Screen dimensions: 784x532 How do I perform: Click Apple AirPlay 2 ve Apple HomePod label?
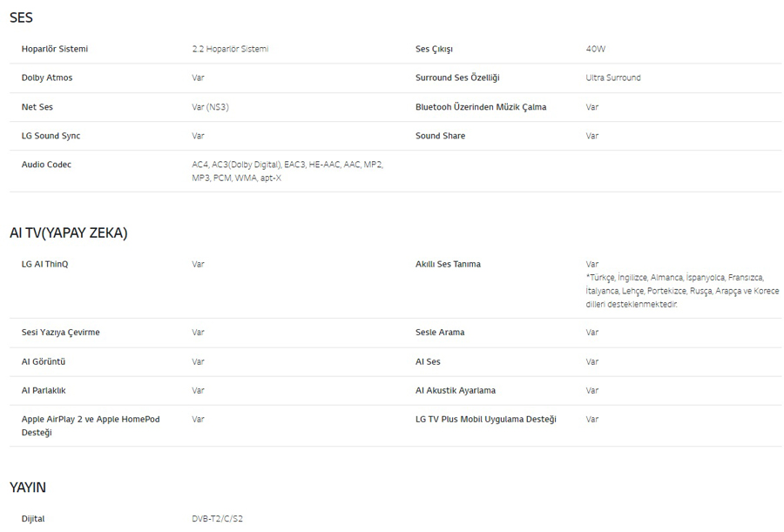(x=91, y=426)
